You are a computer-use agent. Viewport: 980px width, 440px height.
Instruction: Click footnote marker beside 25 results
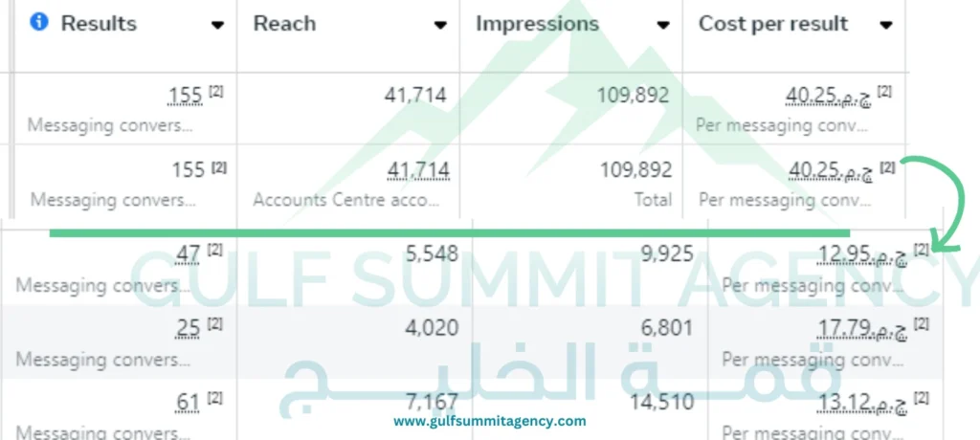click(x=215, y=324)
